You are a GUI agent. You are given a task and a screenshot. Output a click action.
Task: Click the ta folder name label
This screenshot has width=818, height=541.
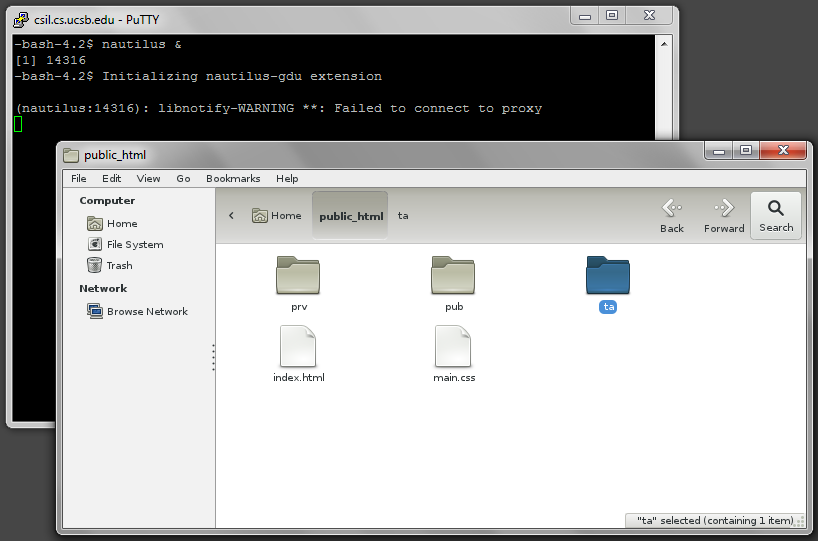point(608,307)
